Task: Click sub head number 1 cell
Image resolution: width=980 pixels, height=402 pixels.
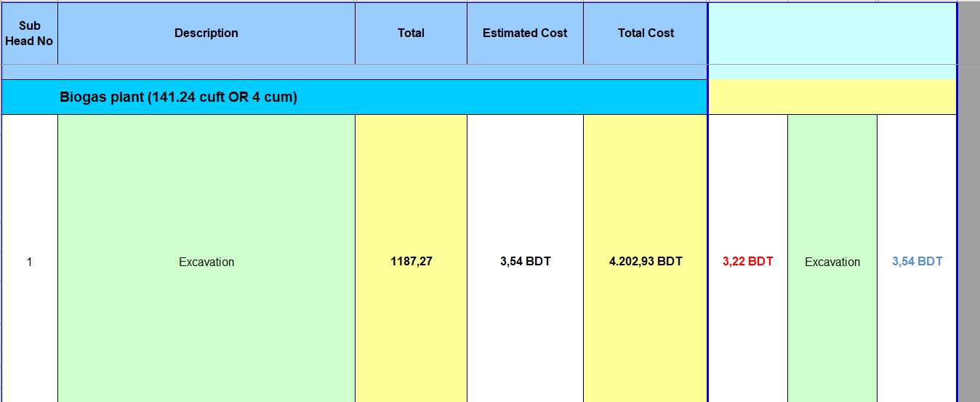Action: (x=29, y=262)
